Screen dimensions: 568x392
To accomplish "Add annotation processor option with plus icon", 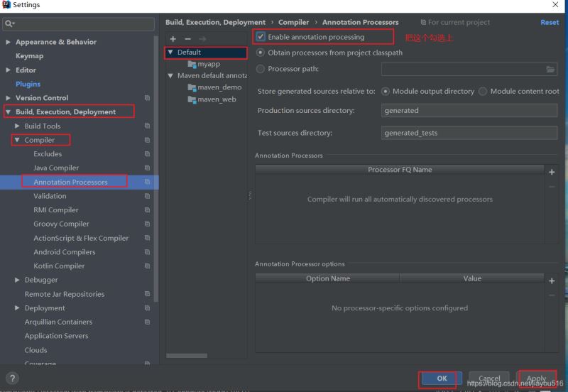I will (x=552, y=281).
